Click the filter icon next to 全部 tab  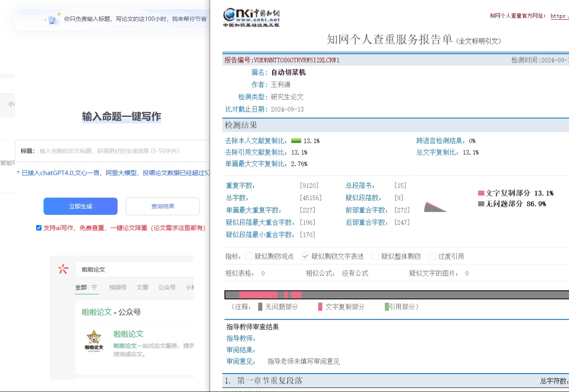point(94,288)
